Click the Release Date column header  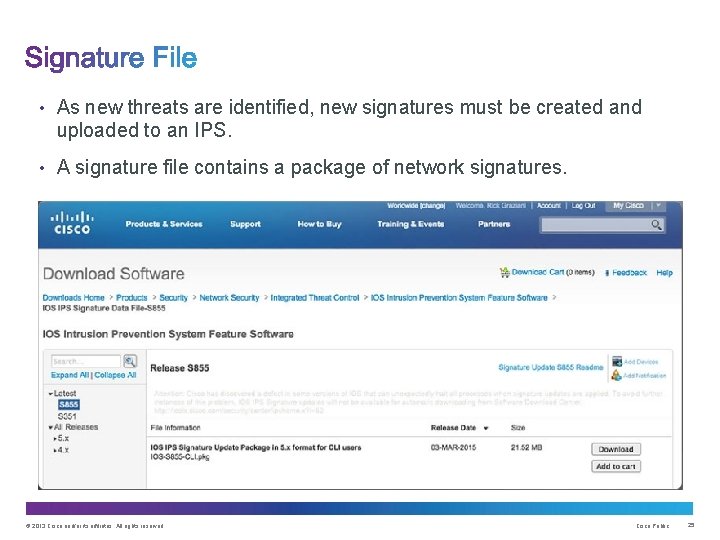click(x=453, y=428)
